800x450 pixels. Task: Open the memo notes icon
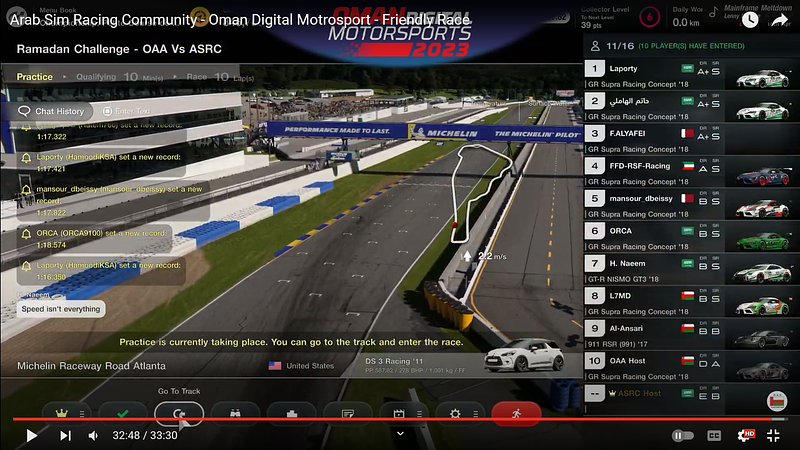pyautogui.click(x=348, y=414)
